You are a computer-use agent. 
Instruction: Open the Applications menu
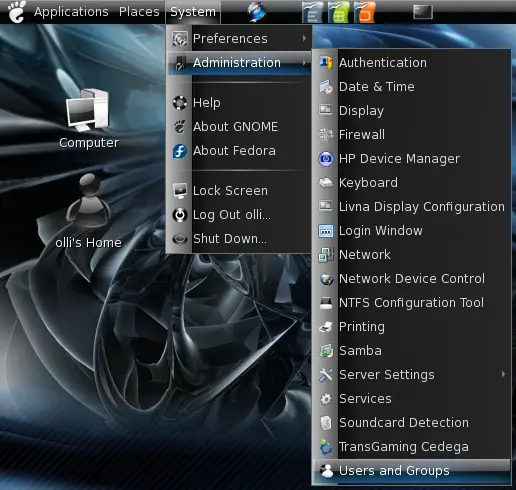pyautogui.click(x=71, y=12)
